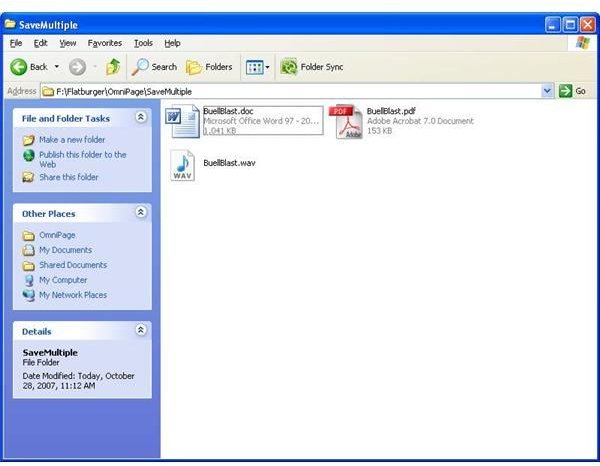Open the Search pane
The image size is (600, 466).
(x=154, y=67)
